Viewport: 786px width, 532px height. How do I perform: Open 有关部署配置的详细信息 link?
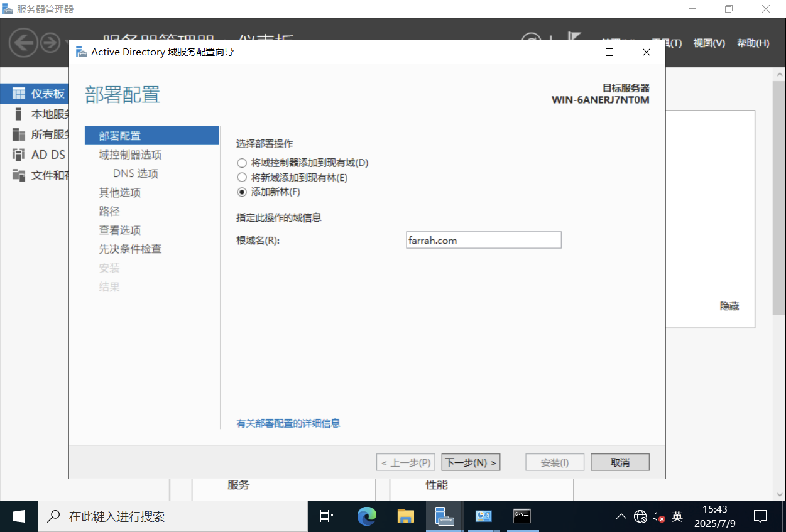click(288, 423)
